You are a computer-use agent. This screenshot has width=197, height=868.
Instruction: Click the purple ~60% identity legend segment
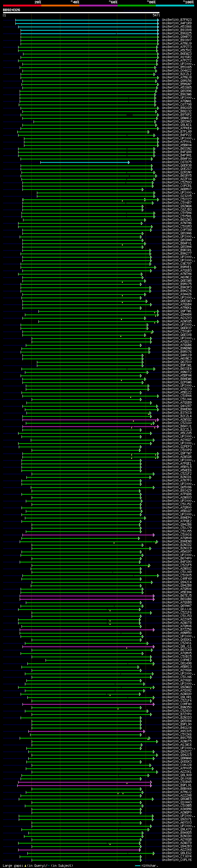pyautogui.click(x=99, y=6)
